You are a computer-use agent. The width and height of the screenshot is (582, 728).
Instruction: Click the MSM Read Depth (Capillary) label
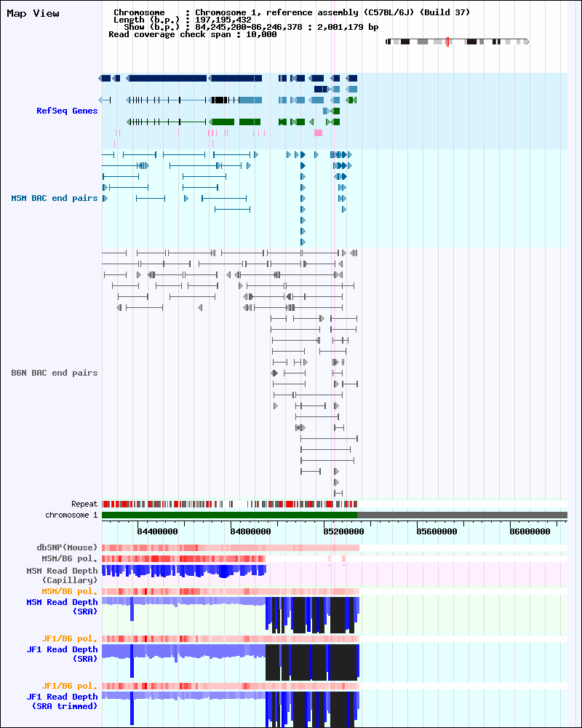[x=62, y=574]
